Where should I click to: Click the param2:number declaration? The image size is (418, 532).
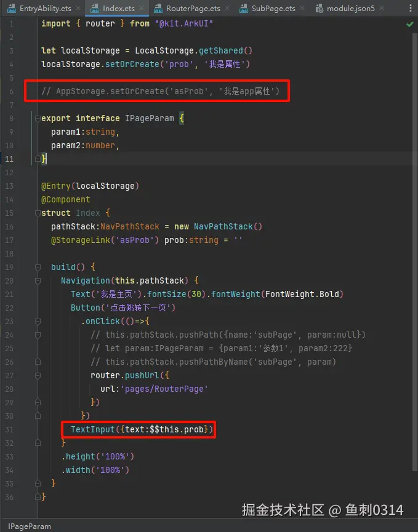pos(85,146)
